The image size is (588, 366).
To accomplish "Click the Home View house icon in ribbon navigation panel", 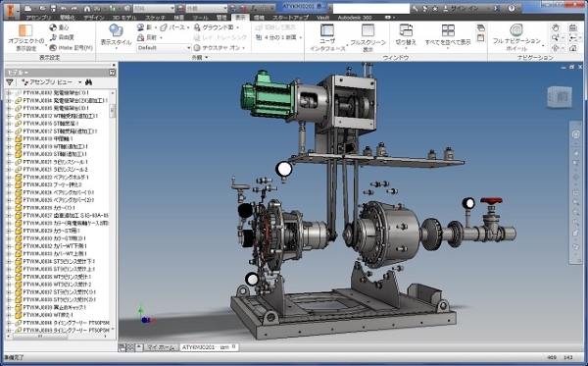I will [572, 48].
